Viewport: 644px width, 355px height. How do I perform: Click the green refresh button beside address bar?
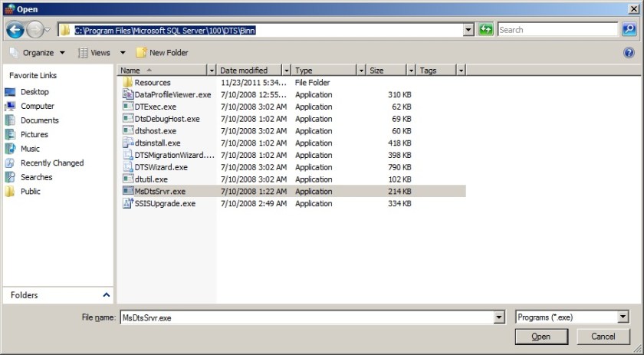pyautogui.click(x=486, y=30)
